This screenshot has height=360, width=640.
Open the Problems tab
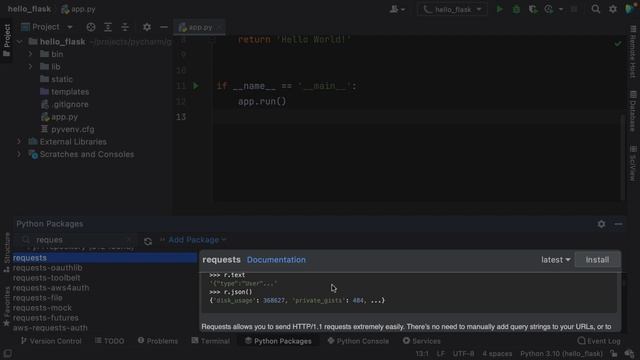coord(158,341)
